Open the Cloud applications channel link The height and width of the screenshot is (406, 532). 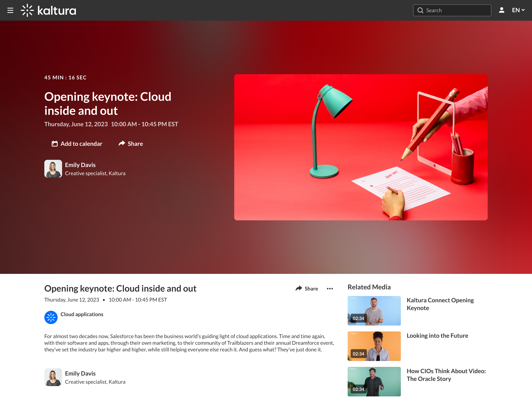[82, 314]
